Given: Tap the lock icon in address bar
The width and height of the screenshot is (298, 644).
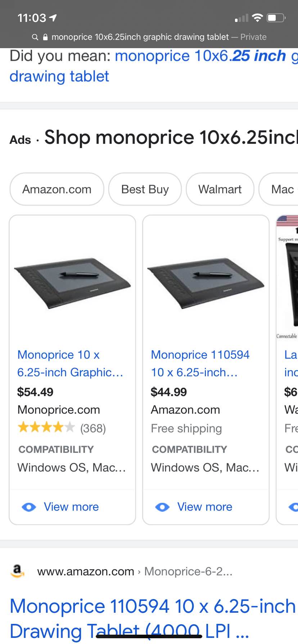Looking at the screenshot, I should click(45, 37).
